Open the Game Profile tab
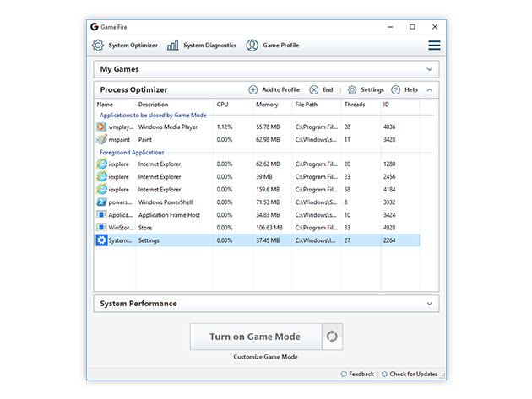The width and height of the screenshot is (532, 399). click(281, 45)
